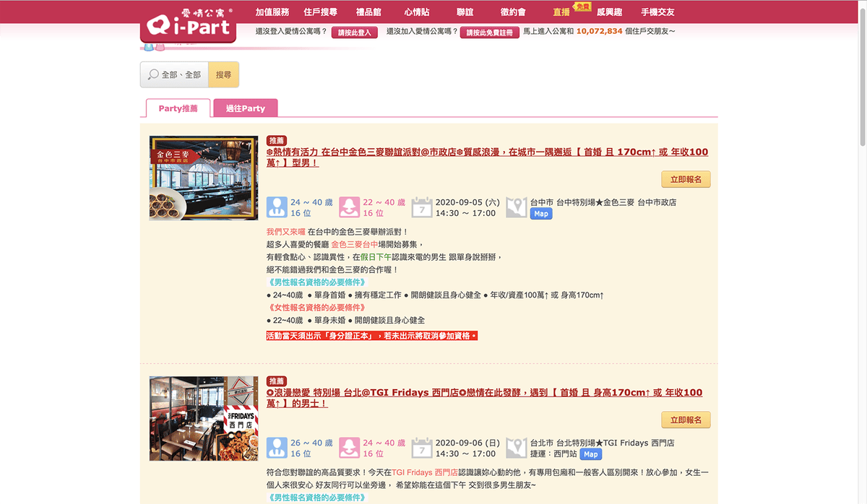The image size is (867, 504).
Task: Click the 請按此登入 button
Action: (354, 32)
